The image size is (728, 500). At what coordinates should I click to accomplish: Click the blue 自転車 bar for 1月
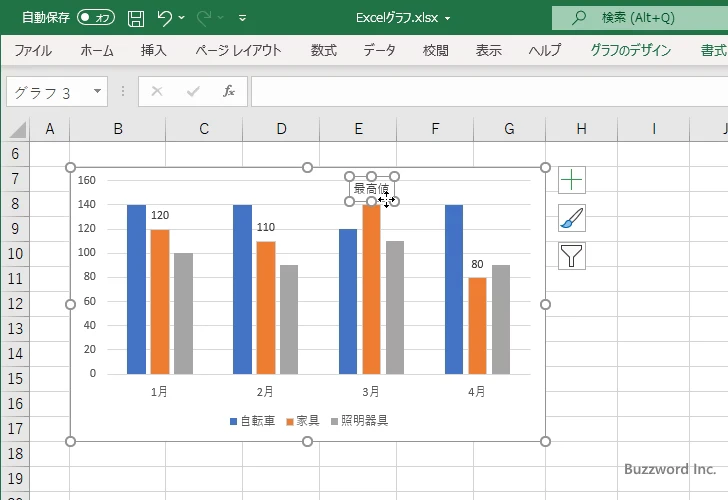[x=136, y=289]
